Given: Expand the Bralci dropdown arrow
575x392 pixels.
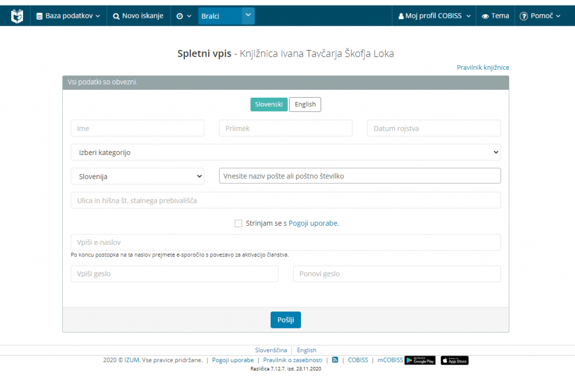Looking at the screenshot, I should pyautogui.click(x=248, y=16).
